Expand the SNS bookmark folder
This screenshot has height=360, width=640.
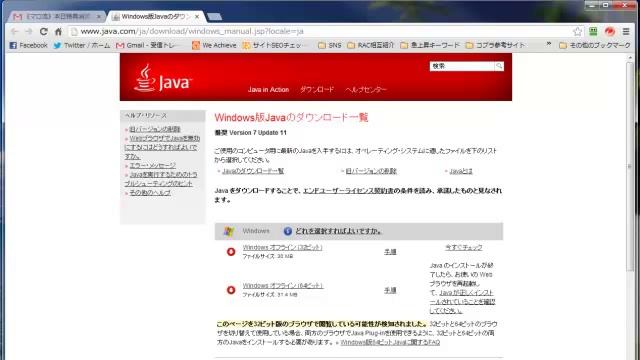click(329, 45)
